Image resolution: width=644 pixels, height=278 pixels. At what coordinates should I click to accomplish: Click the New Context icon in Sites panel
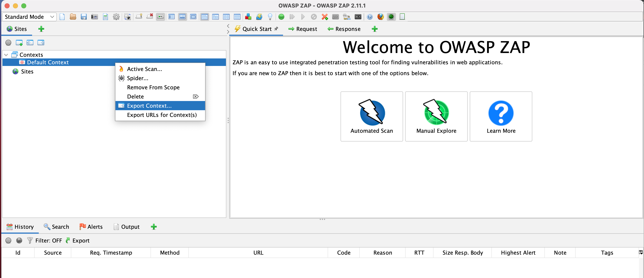pyautogui.click(x=19, y=43)
